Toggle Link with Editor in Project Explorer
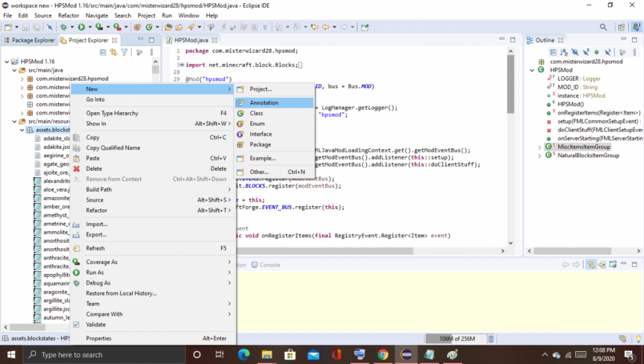This screenshot has width=644, height=364. coord(113,52)
